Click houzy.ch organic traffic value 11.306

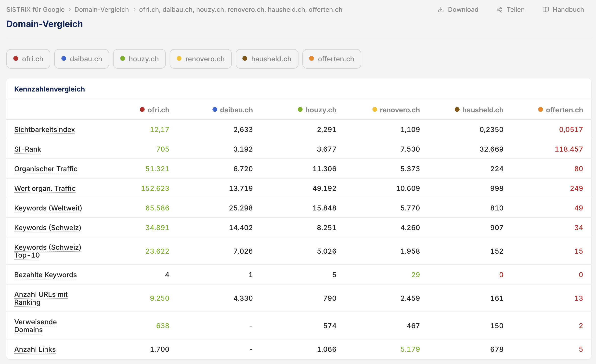(324, 169)
